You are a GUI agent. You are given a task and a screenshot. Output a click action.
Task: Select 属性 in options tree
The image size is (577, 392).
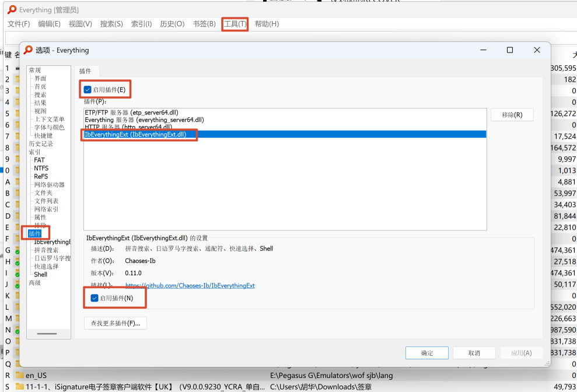(x=40, y=217)
